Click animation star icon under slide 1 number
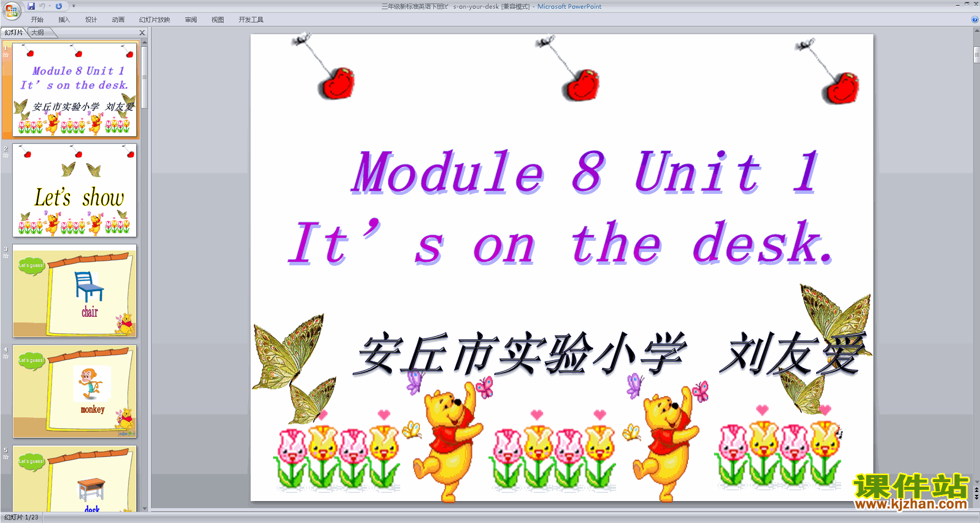The image size is (980, 523). pos(6,55)
